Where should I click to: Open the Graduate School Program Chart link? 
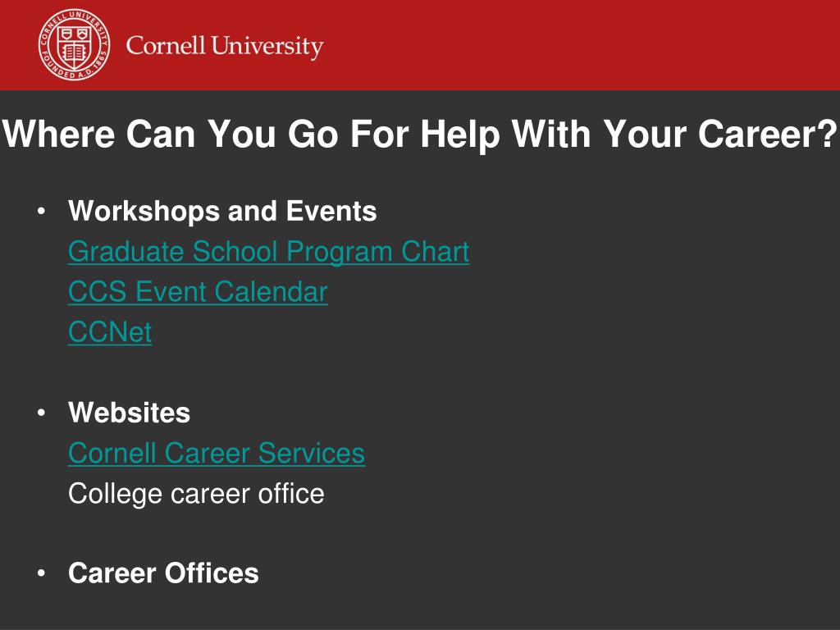click(x=269, y=251)
